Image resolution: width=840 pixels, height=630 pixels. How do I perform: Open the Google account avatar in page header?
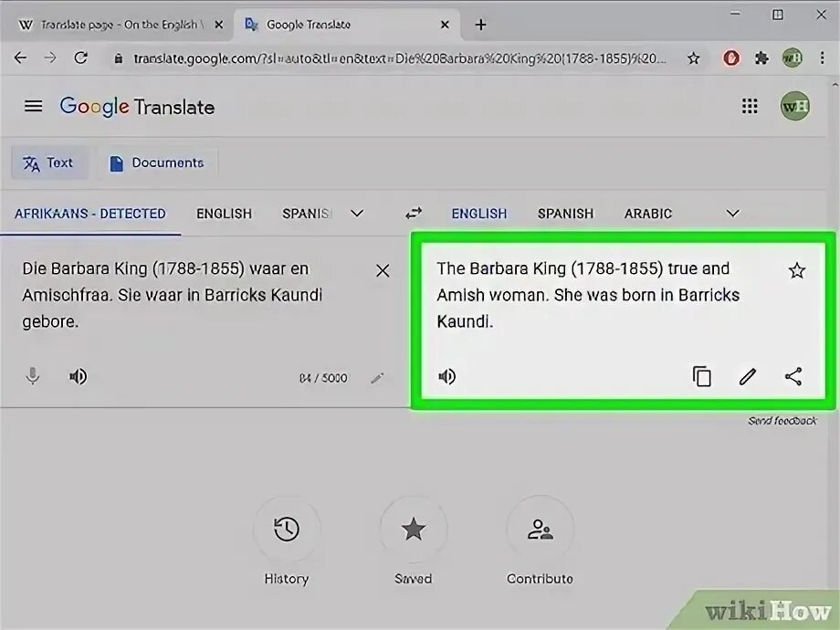794,106
